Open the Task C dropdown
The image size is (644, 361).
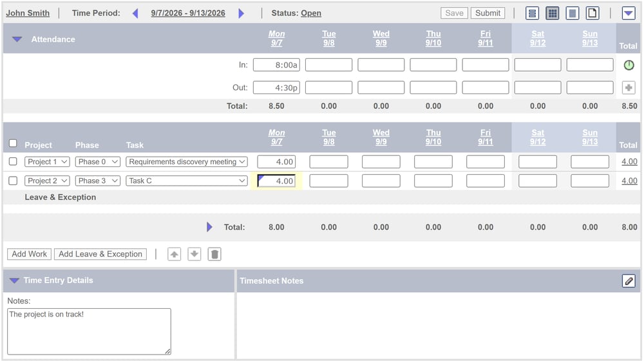point(187,180)
